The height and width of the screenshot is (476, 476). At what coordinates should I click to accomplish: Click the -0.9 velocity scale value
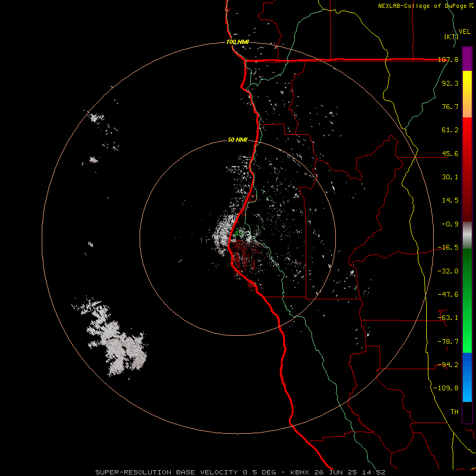tap(450, 224)
